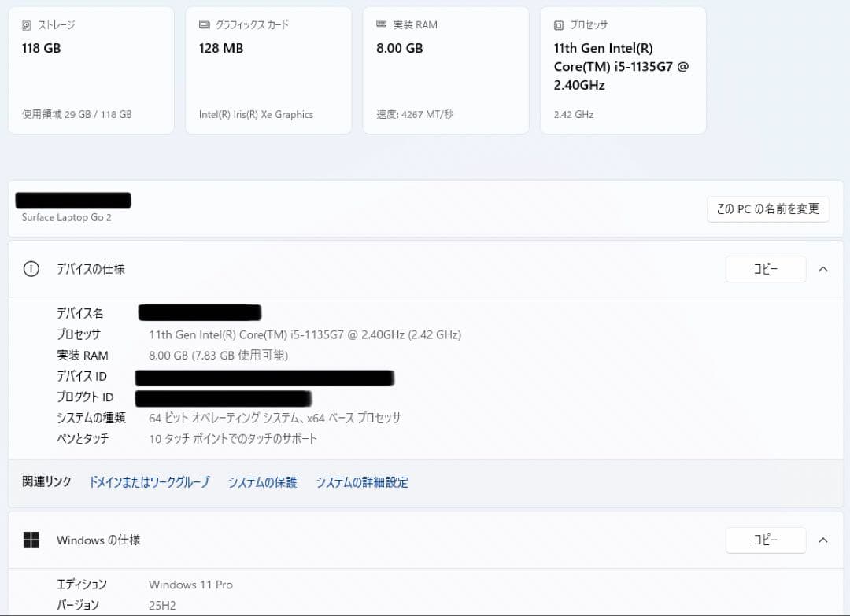Click the 使用領域 29 GB / 118 GB text
The image size is (850, 616).
[x=76, y=114]
